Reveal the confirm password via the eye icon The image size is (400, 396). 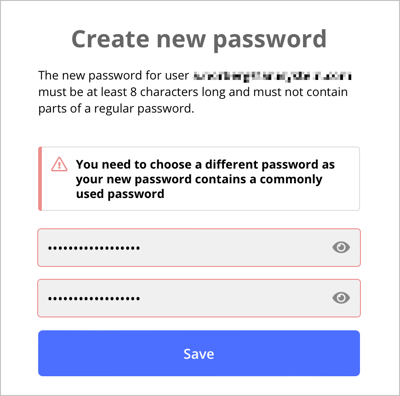tap(341, 298)
